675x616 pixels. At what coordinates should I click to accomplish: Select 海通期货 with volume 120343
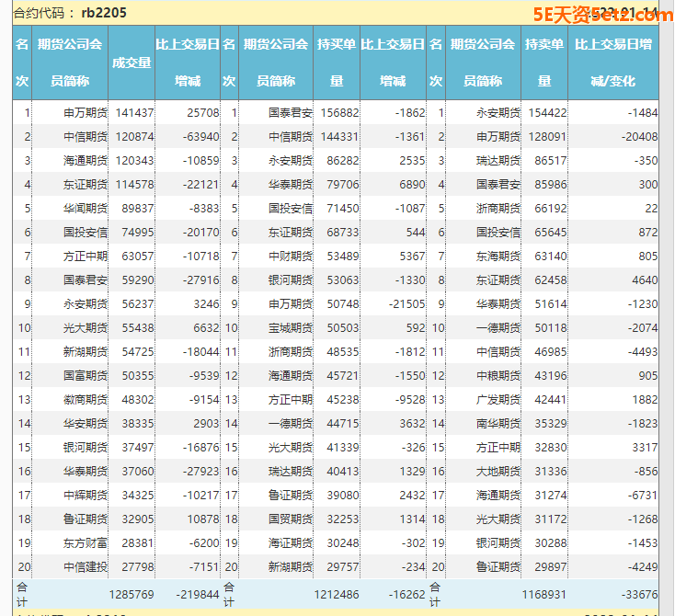(x=85, y=161)
